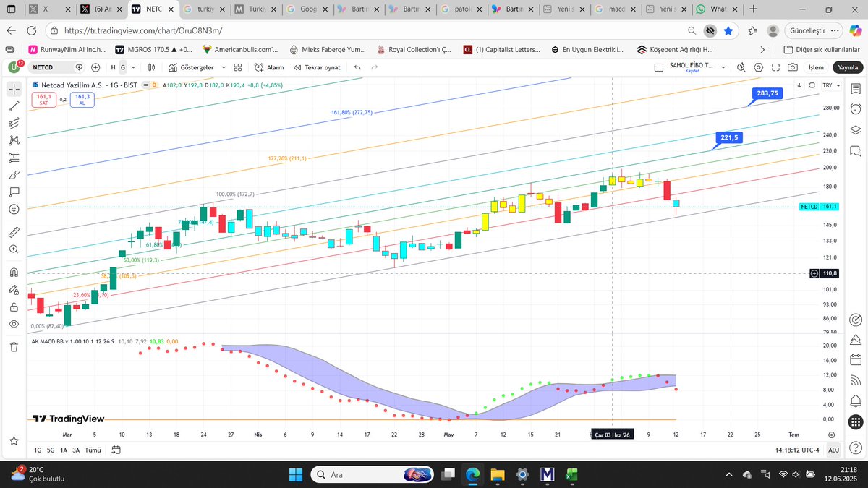This screenshot has height=488, width=868.
Task: Click the blue AL buy price box
Action: [x=82, y=99]
